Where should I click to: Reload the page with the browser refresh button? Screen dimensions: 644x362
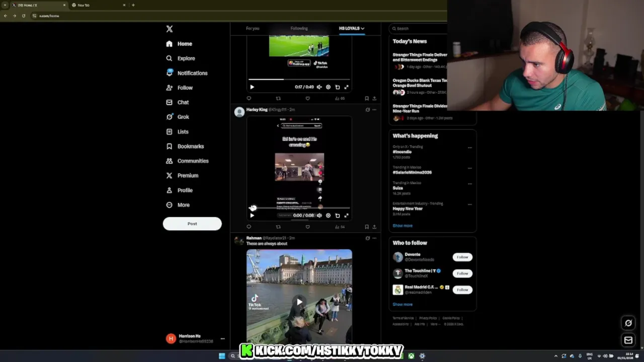pos(23,16)
